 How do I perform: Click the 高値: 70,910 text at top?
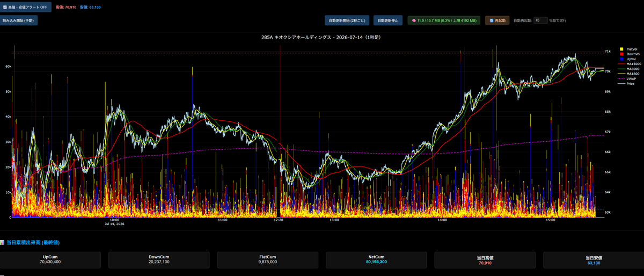coord(66,7)
